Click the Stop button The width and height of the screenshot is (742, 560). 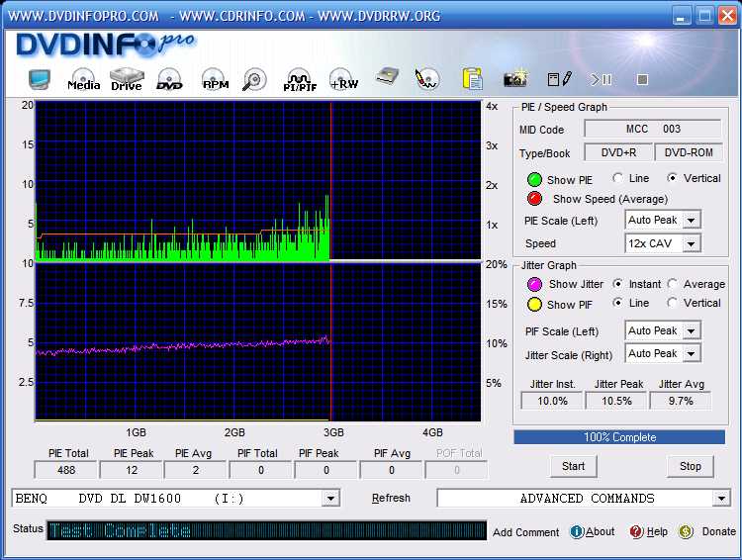[x=690, y=466]
